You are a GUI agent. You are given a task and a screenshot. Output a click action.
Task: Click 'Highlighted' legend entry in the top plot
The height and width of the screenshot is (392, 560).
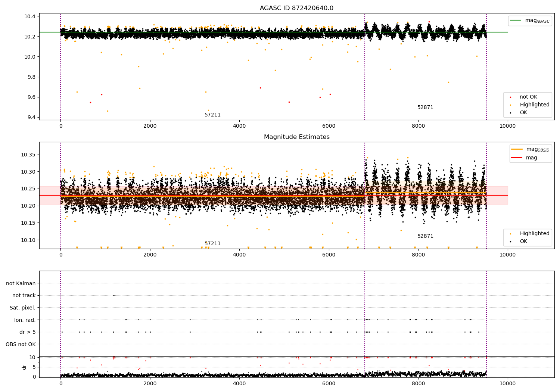tap(535, 105)
